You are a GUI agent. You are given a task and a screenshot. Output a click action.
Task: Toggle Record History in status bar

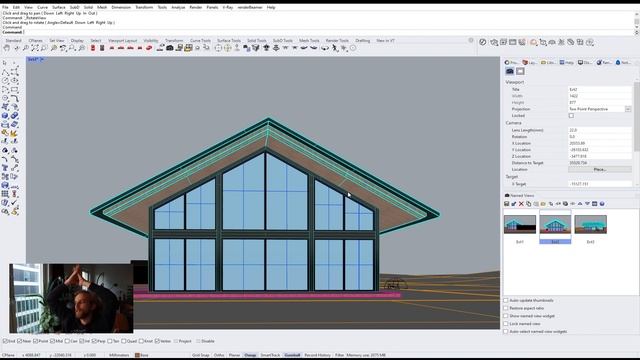click(317, 355)
